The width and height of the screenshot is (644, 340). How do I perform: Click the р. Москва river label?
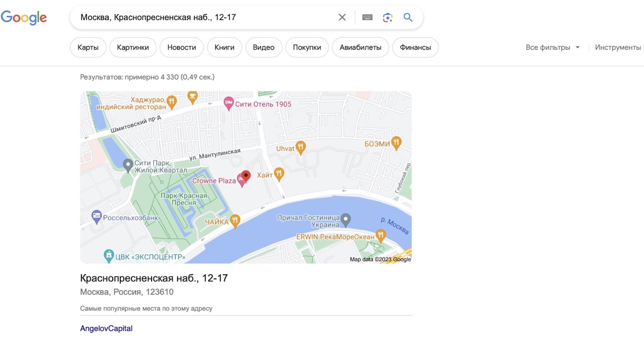tap(395, 226)
